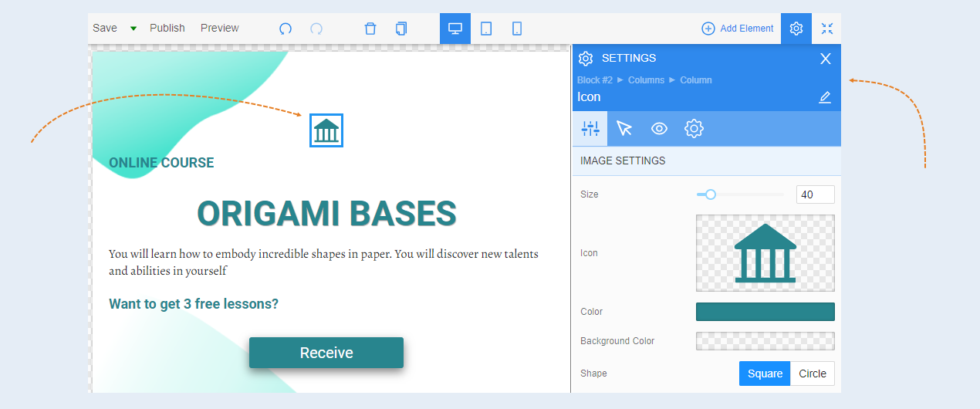Click the Redo arrow icon

click(316, 29)
